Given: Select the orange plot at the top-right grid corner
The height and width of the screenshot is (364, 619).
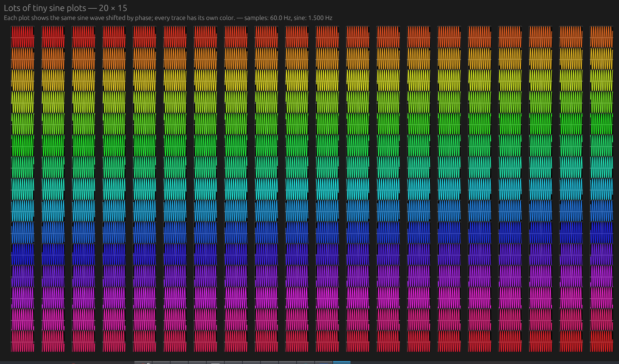Looking at the screenshot, I should [602, 37].
